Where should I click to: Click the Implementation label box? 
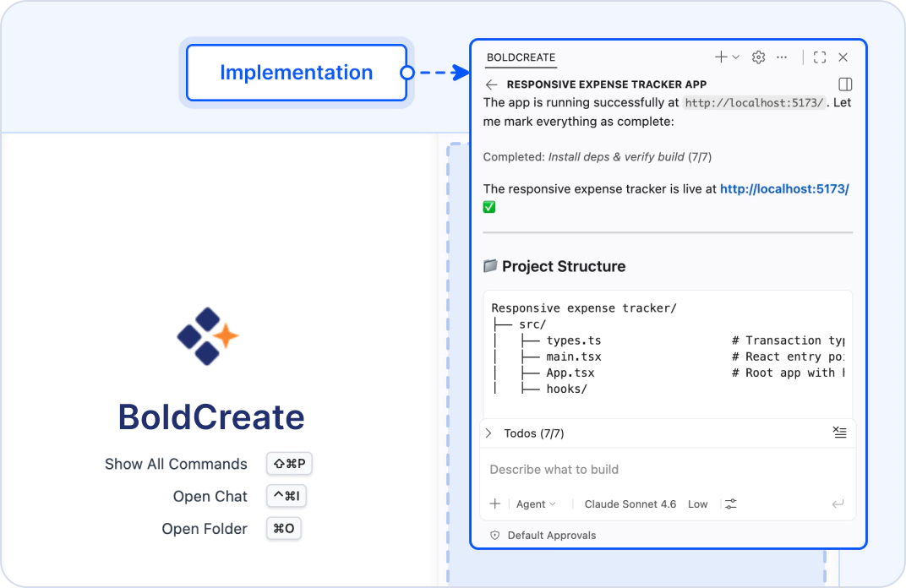coord(297,73)
